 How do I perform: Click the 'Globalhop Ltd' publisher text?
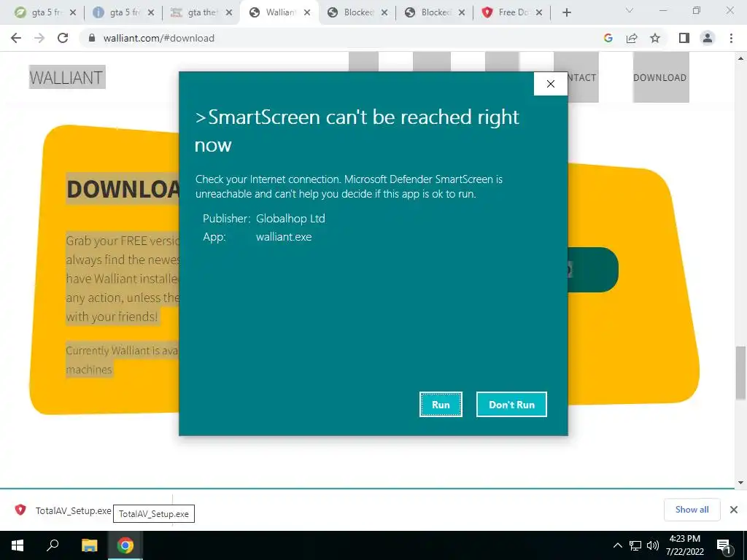pos(290,219)
